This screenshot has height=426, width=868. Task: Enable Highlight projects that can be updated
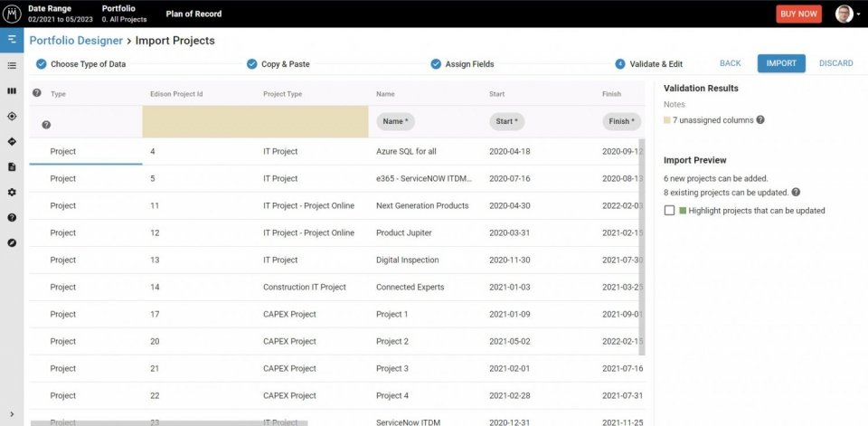point(669,211)
